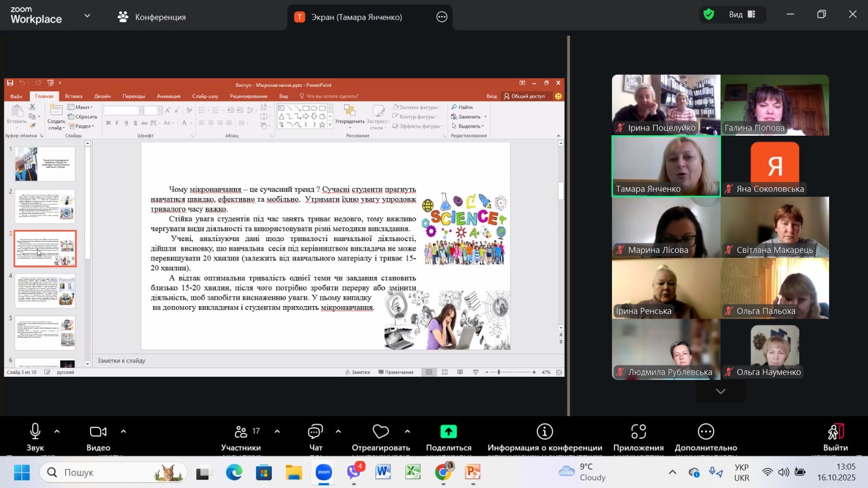Open the Apps icon in Zoom toolbar

(x=638, y=432)
